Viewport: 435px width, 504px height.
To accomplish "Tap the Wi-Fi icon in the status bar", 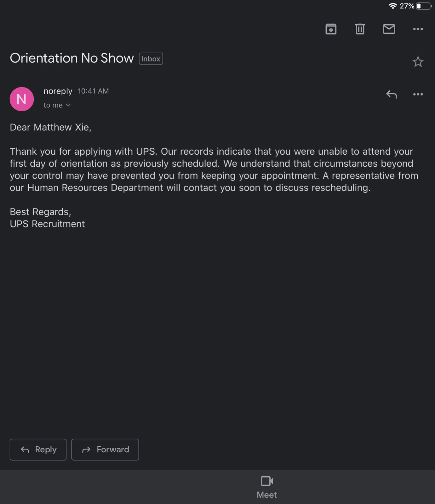I will [x=393, y=6].
